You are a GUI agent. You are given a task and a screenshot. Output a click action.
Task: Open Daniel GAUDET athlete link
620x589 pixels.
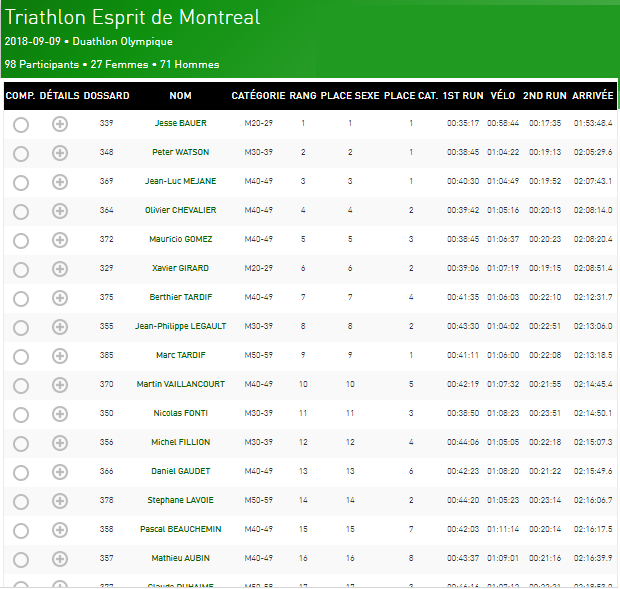pyautogui.click(x=181, y=471)
